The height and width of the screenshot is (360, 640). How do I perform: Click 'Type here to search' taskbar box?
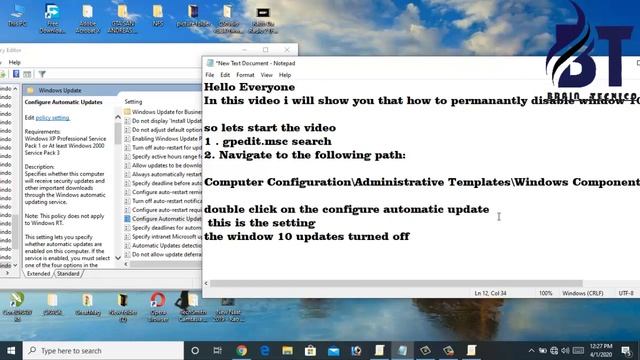[103, 351]
